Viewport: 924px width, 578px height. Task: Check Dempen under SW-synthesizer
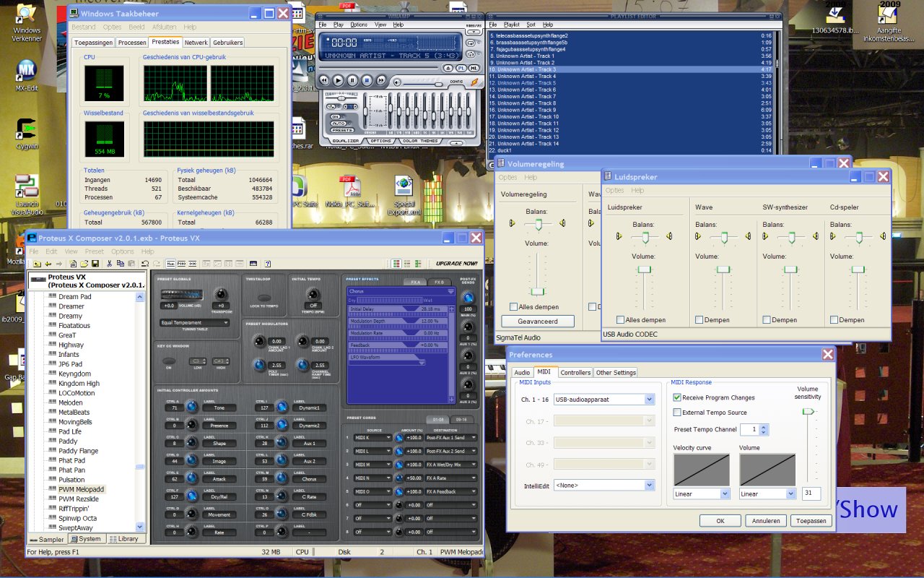(767, 319)
